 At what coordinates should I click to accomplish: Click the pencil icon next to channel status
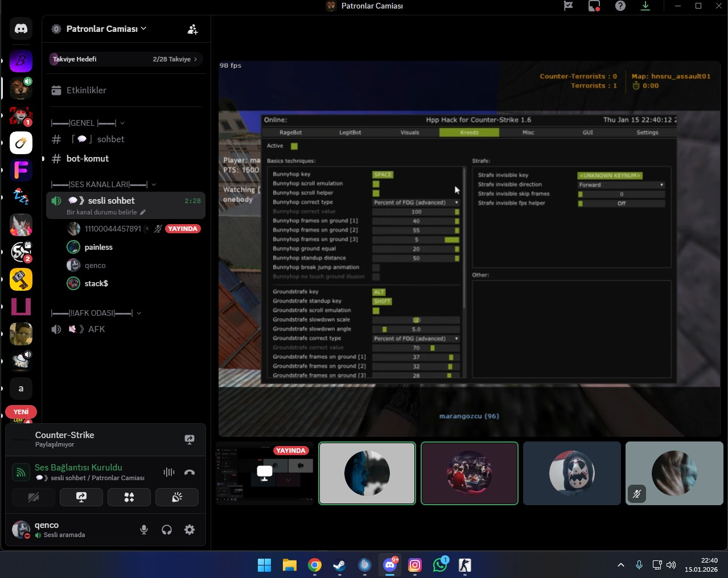[143, 212]
